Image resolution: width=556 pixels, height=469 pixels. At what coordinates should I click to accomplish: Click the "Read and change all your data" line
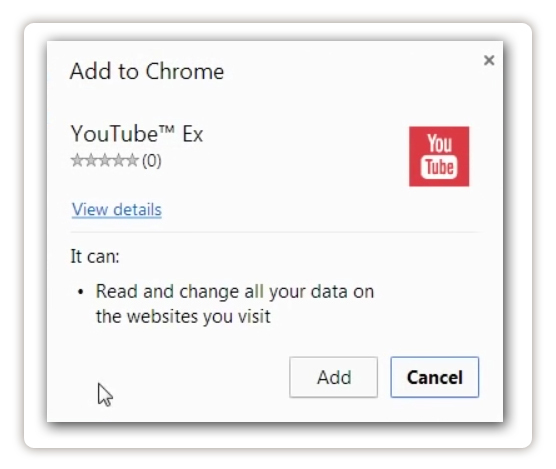tap(235, 292)
